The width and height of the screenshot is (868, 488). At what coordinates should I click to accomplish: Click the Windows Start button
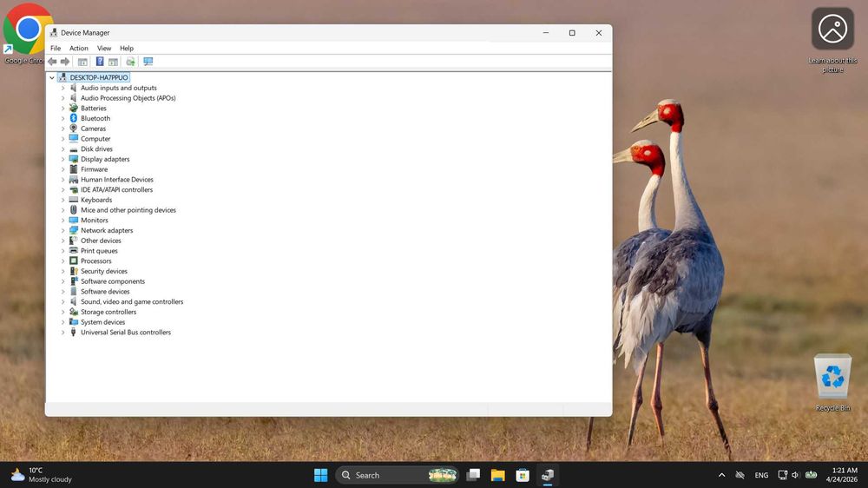click(320, 475)
